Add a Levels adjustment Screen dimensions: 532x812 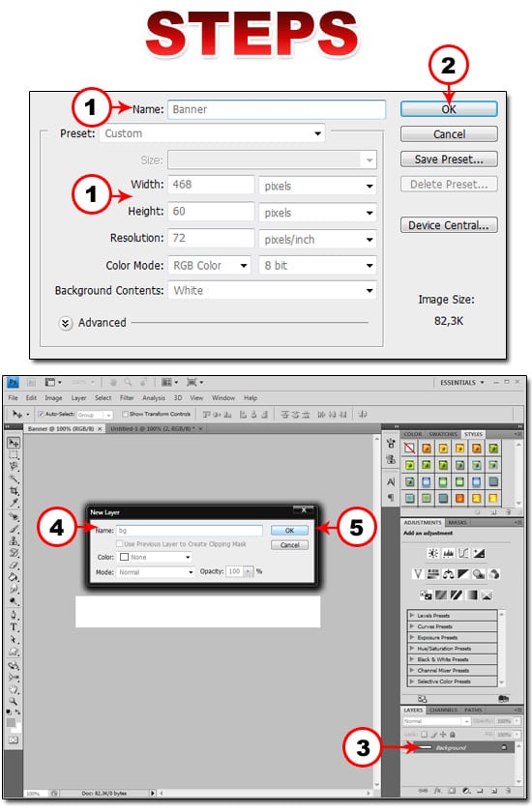pyautogui.click(x=448, y=553)
